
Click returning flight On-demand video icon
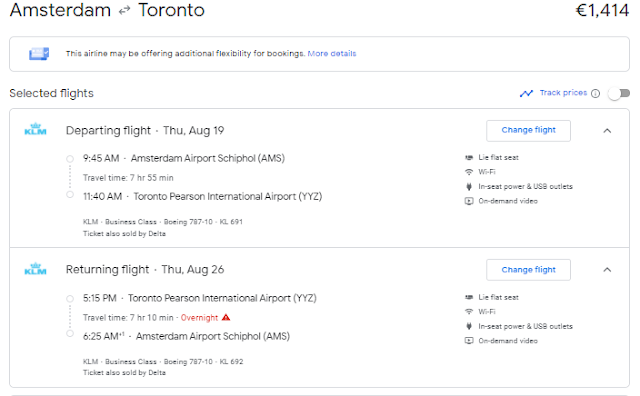pyautogui.click(x=469, y=340)
